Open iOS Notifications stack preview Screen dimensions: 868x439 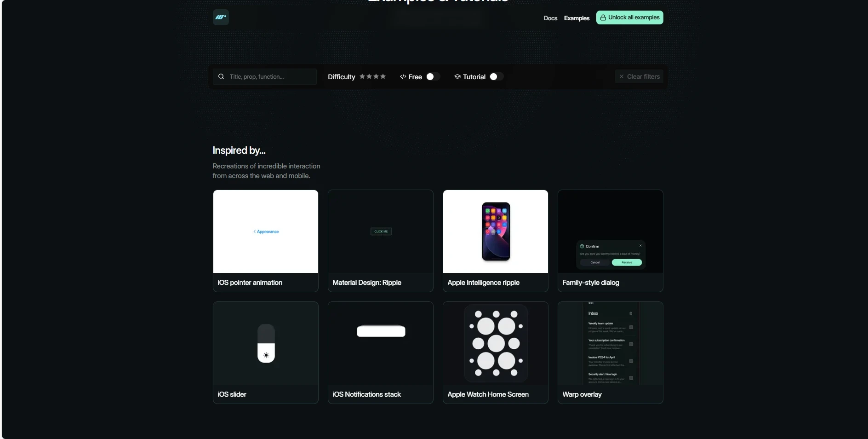pyautogui.click(x=381, y=343)
